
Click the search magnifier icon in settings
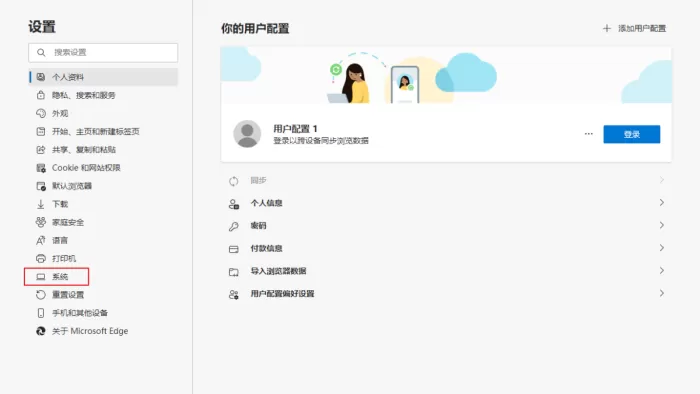click(x=41, y=53)
